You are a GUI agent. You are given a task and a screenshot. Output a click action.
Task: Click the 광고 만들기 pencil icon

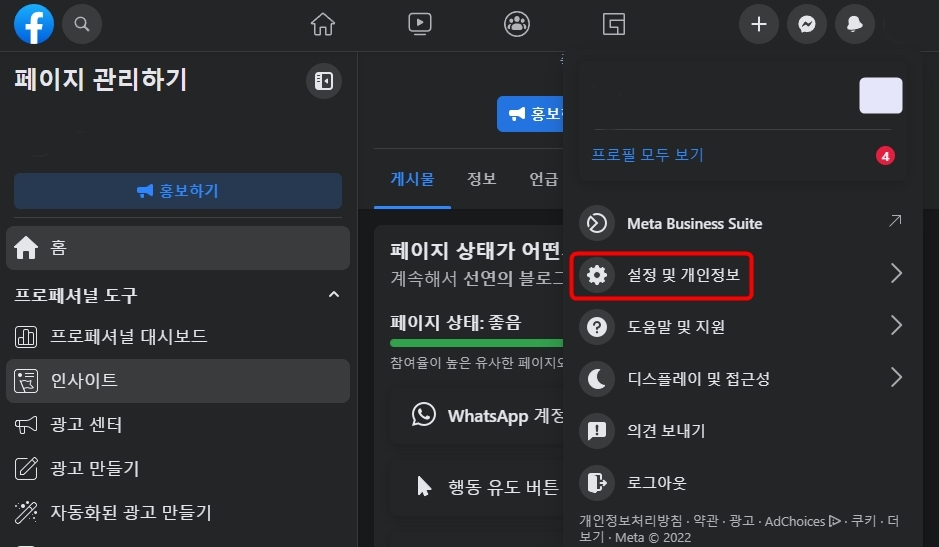point(26,469)
